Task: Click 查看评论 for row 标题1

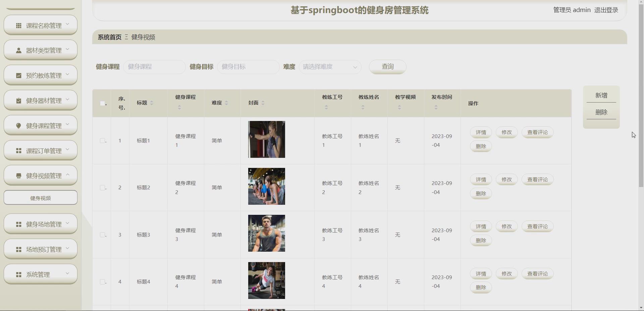Action: tap(538, 132)
